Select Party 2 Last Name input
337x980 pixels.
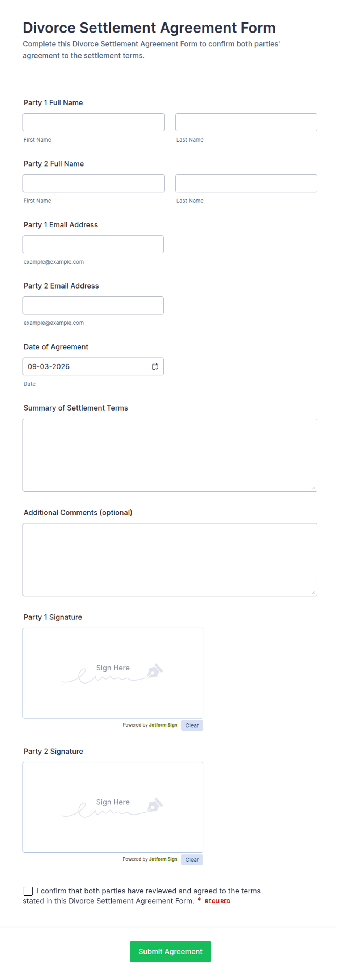click(x=246, y=184)
